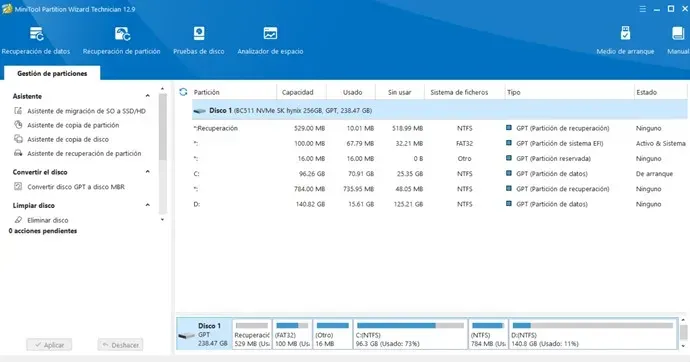
Task: Select the C: partition name
Action: [x=196, y=174]
